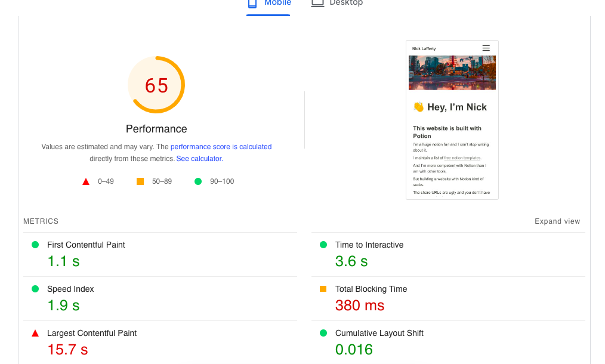
Task: Open Expand view for metrics
Action: 557,221
